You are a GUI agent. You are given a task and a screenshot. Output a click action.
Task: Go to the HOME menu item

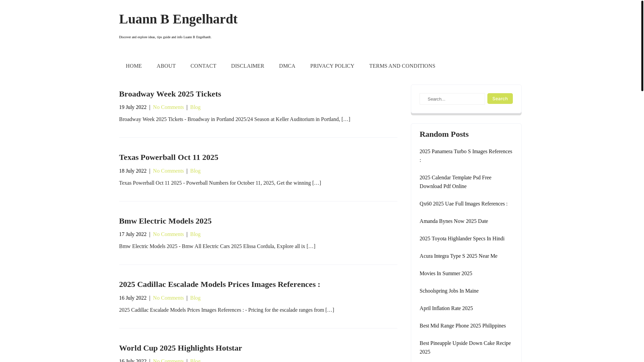(134, 66)
